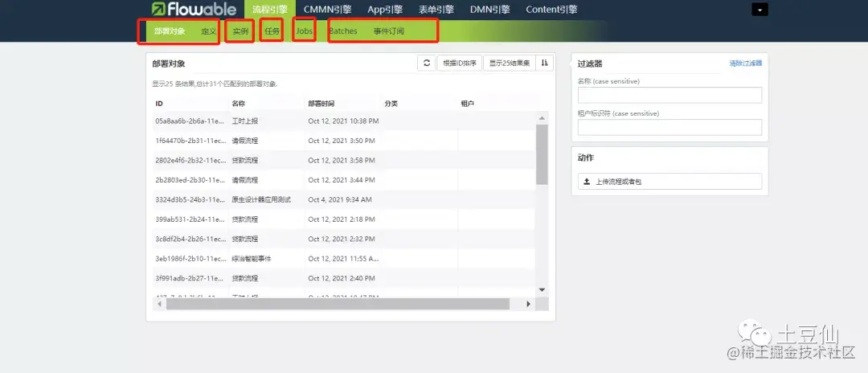
Task: Open the 显示25结果集 page size dropdown
Action: coord(510,63)
